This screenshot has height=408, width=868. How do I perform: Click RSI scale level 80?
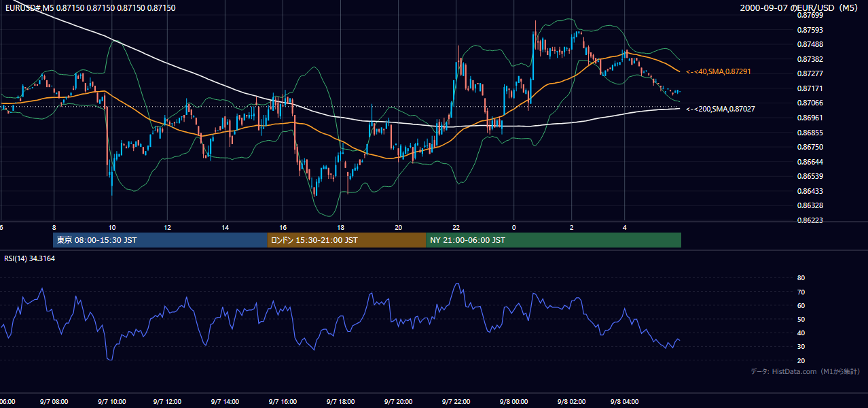tap(801, 278)
